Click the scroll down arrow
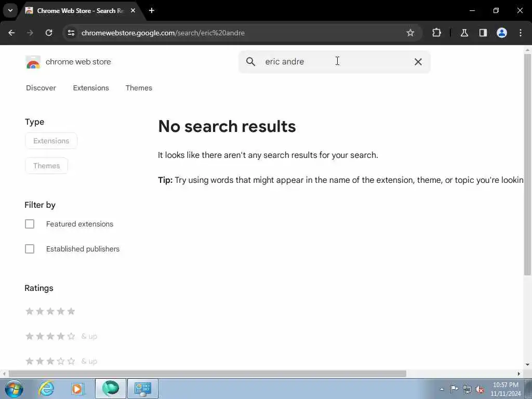Image resolution: width=532 pixels, height=399 pixels. click(x=527, y=365)
